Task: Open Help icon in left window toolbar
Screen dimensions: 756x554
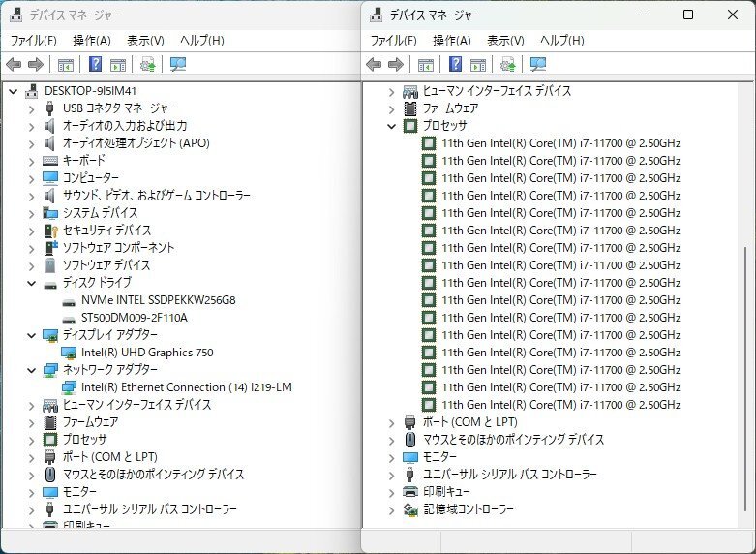Action: (x=96, y=64)
